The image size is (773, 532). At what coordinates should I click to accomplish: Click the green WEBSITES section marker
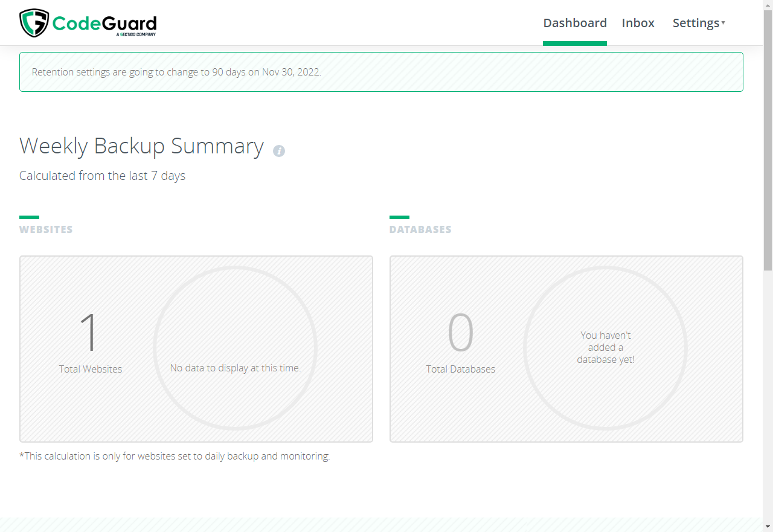click(x=29, y=217)
